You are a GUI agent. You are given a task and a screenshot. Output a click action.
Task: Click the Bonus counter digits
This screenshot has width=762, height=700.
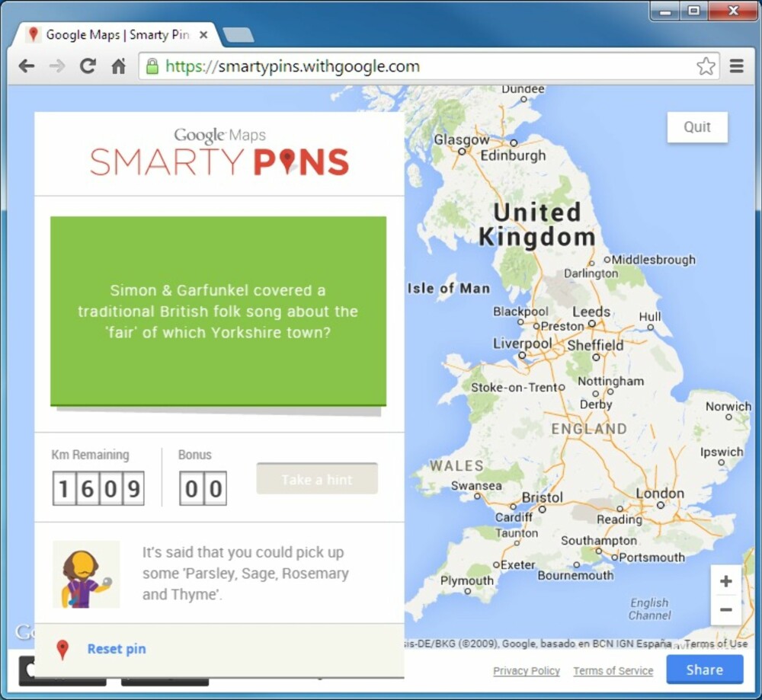pyautogui.click(x=203, y=488)
